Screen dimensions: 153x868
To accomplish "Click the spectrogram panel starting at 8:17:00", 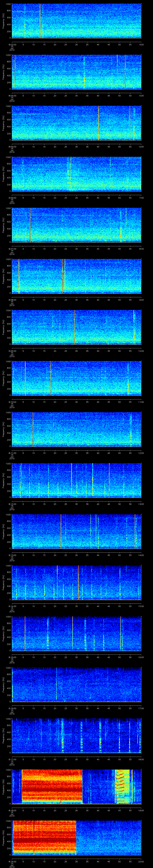I will tap(77, 736).
